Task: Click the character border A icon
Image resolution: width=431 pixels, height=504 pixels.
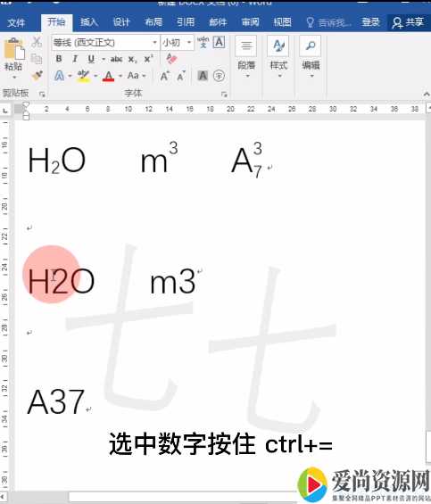Action: (x=219, y=42)
